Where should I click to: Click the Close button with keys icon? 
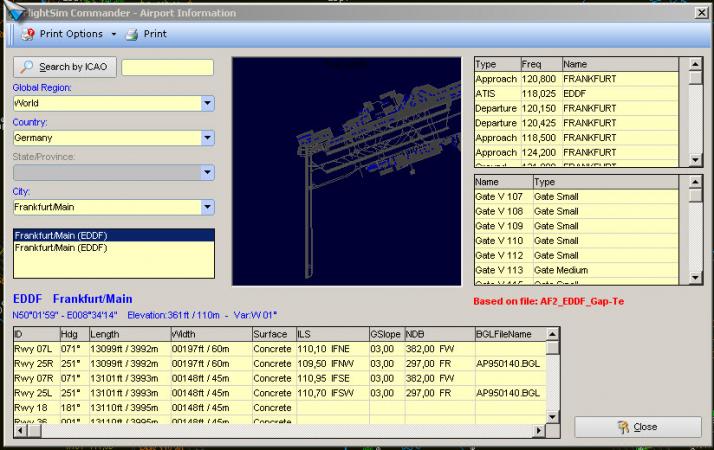pos(638,427)
